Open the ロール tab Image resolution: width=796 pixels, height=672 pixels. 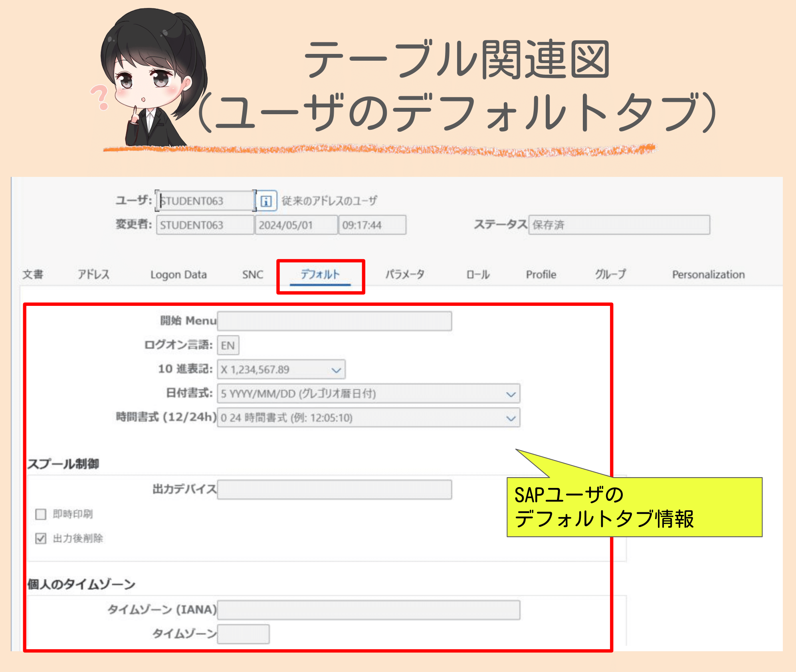478,274
